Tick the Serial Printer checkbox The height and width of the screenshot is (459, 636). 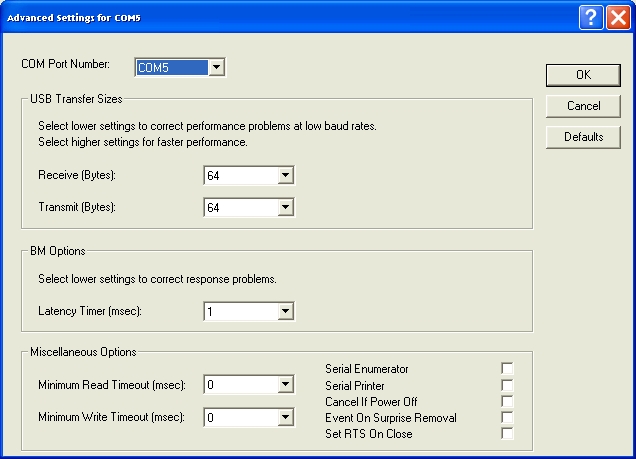click(x=507, y=385)
